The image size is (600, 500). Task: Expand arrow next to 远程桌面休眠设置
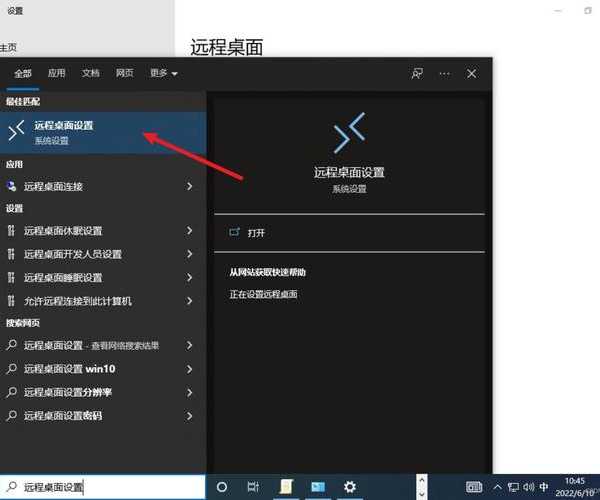pyautogui.click(x=189, y=231)
